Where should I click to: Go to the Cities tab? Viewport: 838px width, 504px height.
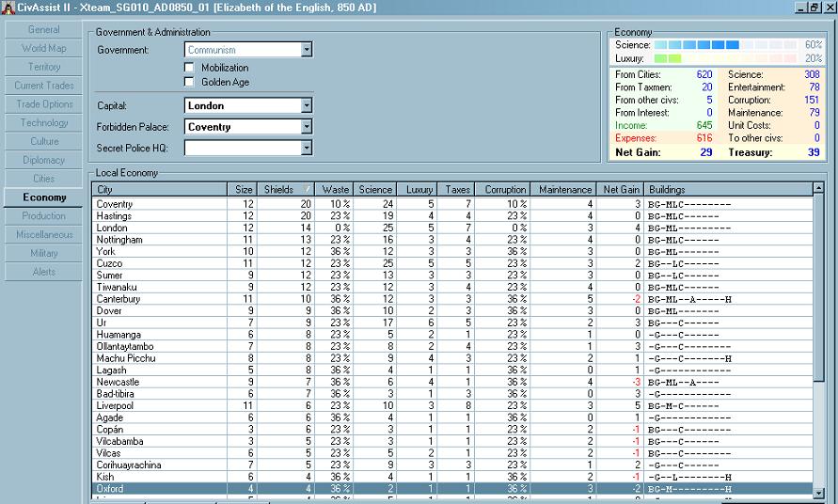[x=44, y=179]
